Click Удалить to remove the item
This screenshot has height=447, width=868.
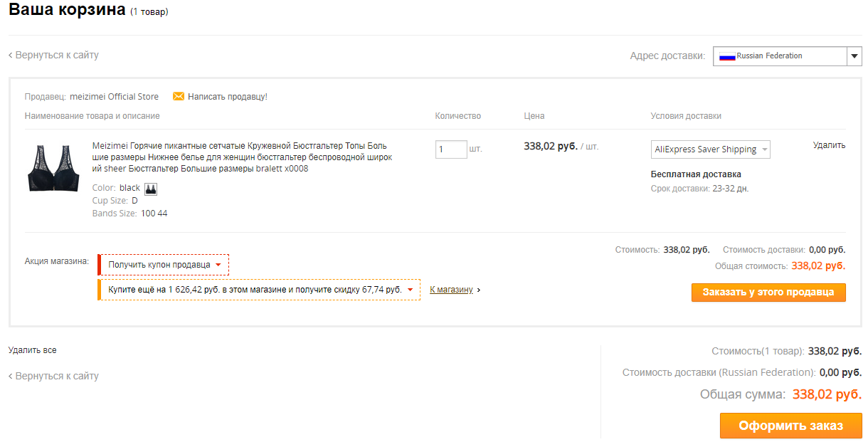(x=830, y=145)
